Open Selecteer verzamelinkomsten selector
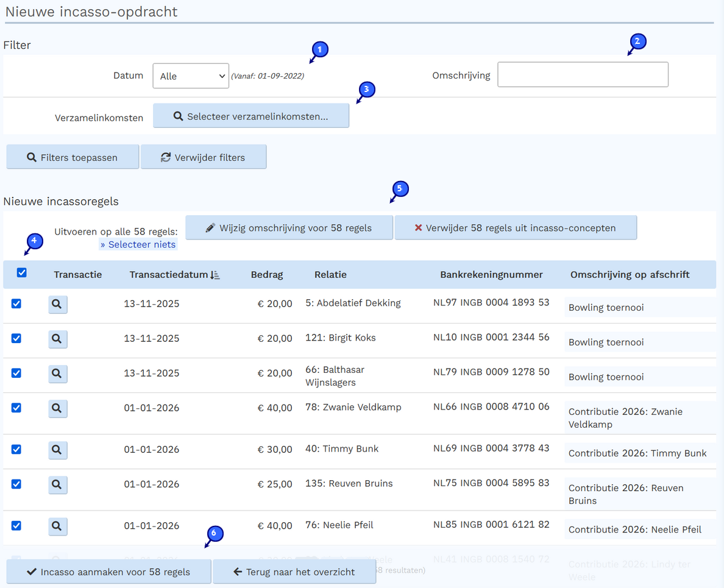 (x=251, y=116)
